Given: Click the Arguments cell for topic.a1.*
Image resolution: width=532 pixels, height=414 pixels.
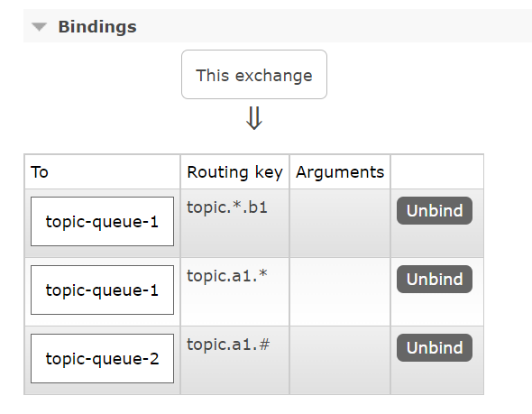Looking at the screenshot, I should coord(340,292).
